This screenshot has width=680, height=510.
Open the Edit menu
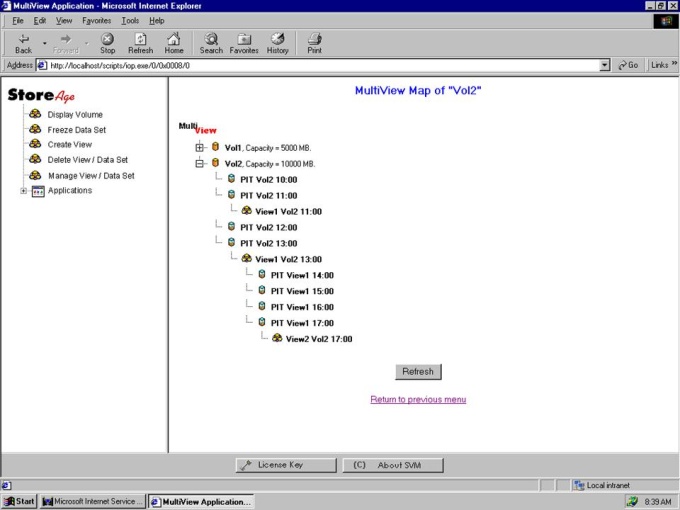coord(40,20)
